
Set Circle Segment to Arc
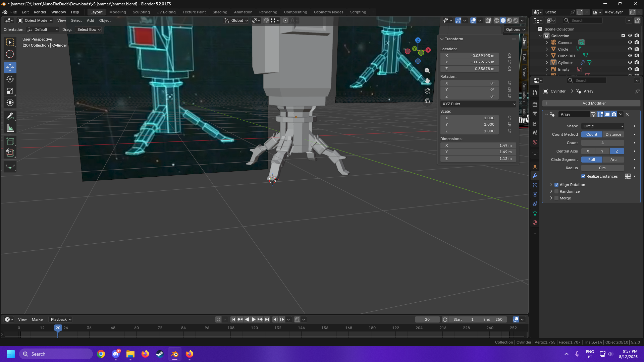(x=613, y=160)
